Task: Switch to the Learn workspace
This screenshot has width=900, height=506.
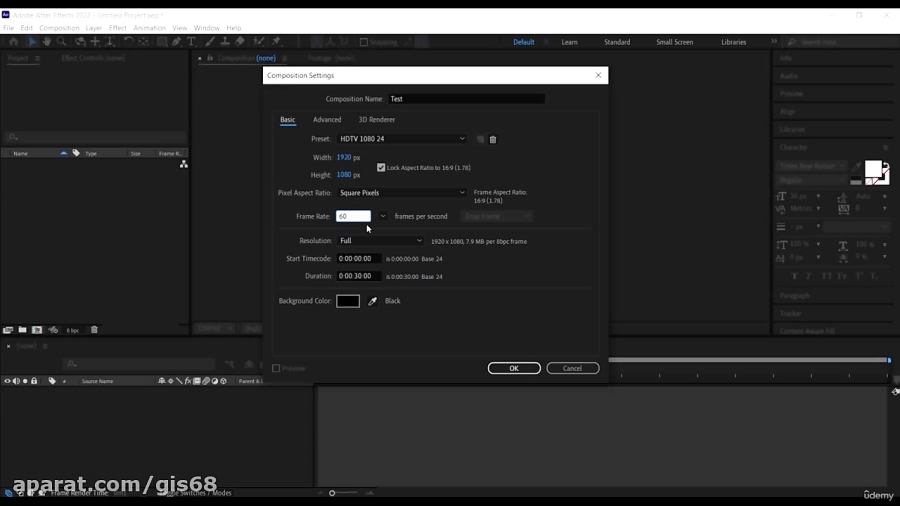Action: click(x=569, y=42)
